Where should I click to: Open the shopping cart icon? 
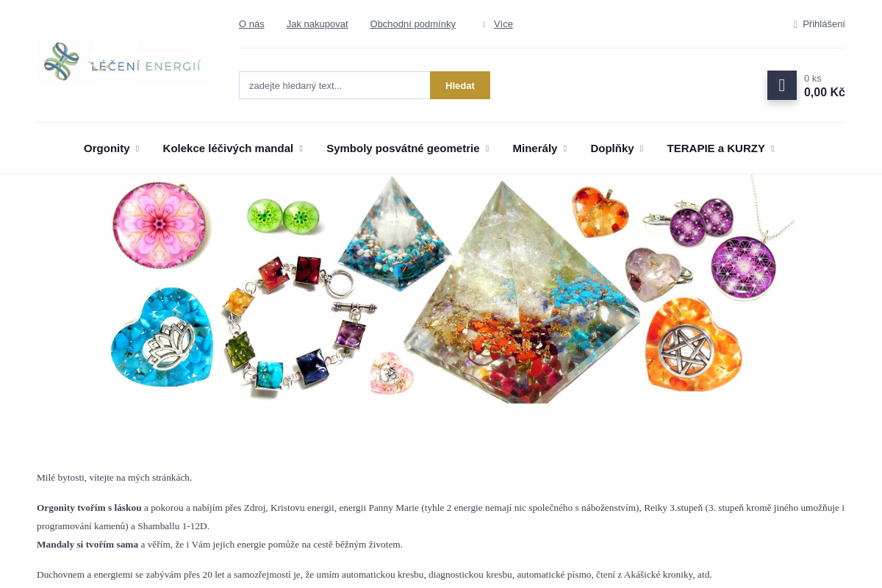coord(781,85)
